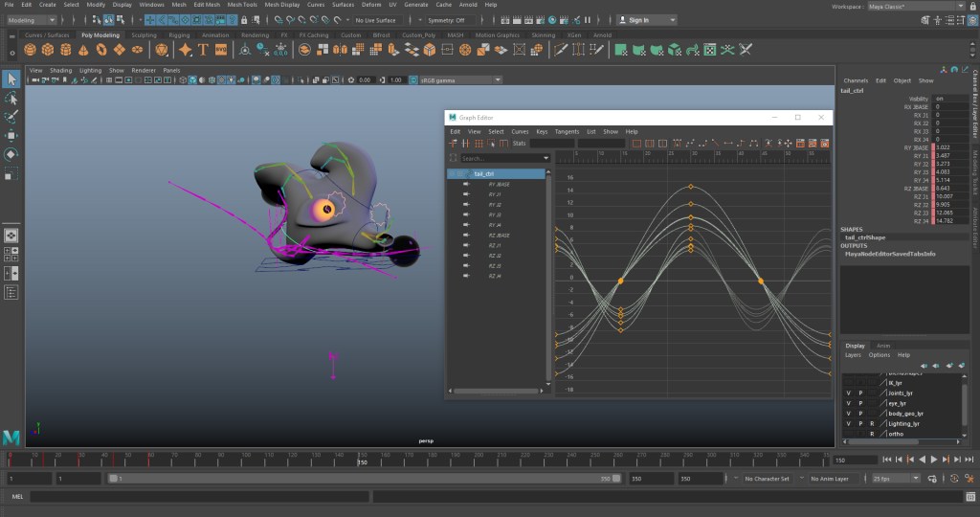Select the arrow Select tool in toolbox
This screenshot has width=980, height=517.
point(11,79)
